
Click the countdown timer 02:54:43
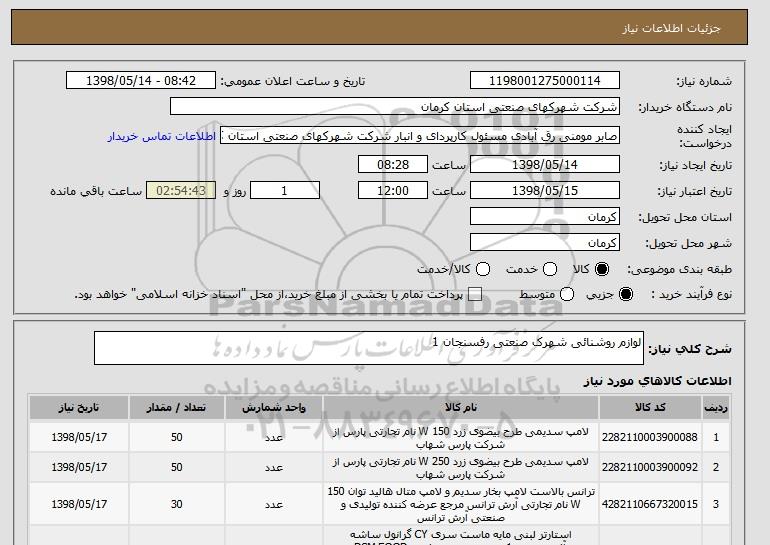(x=181, y=191)
